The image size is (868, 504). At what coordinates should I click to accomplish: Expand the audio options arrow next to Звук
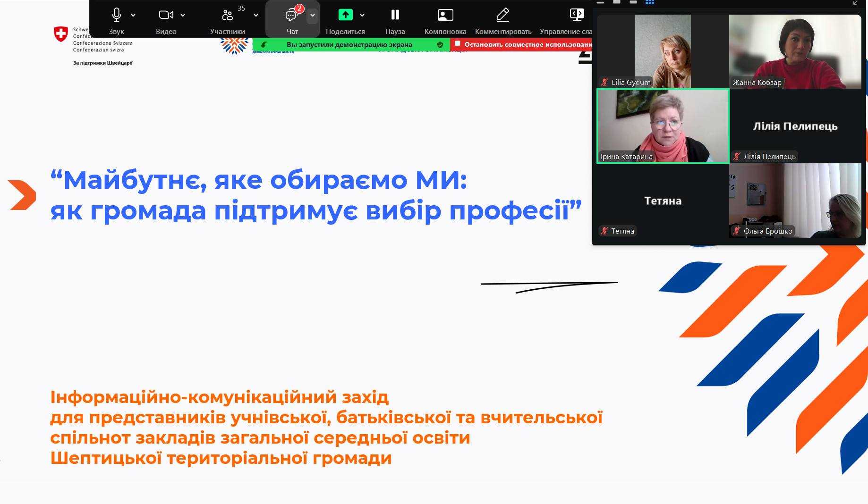tap(133, 15)
